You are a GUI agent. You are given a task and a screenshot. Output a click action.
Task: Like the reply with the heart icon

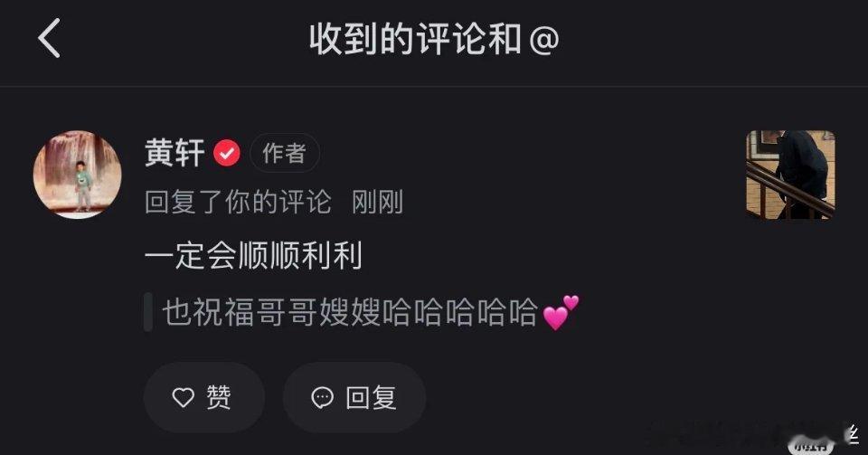[x=184, y=397]
